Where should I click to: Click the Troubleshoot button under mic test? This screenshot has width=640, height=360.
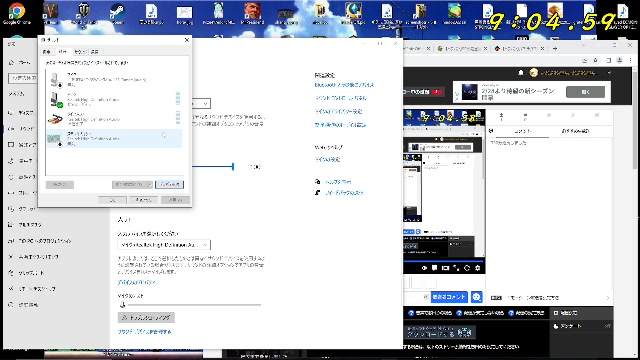146,318
